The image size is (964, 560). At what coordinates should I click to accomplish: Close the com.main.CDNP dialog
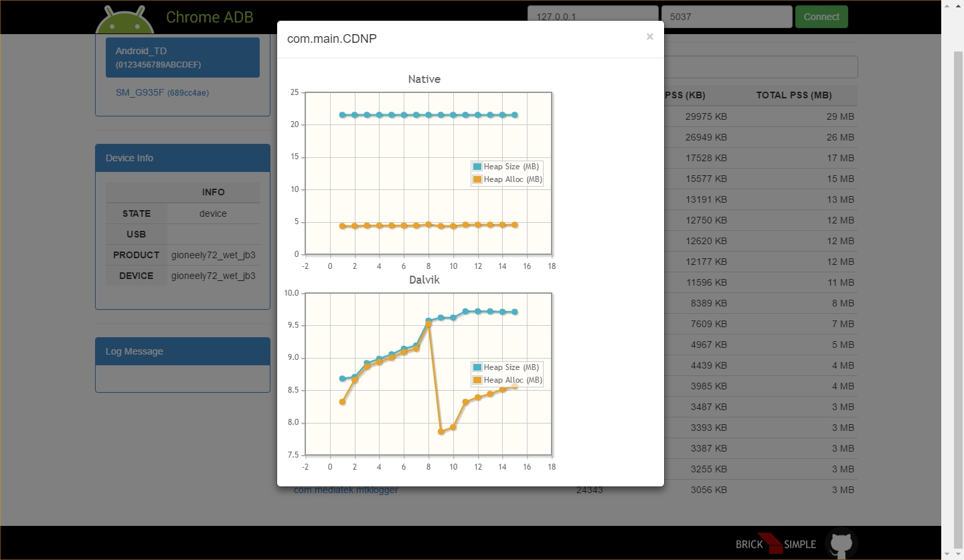click(649, 37)
